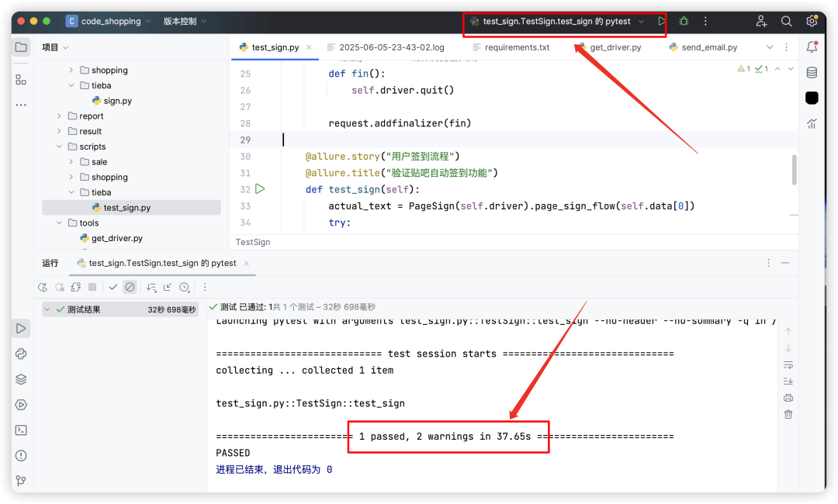This screenshot has width=838, height=504.
Task: Click TestSign breadcrumb below editor
Action: click(x=253, y=243)
